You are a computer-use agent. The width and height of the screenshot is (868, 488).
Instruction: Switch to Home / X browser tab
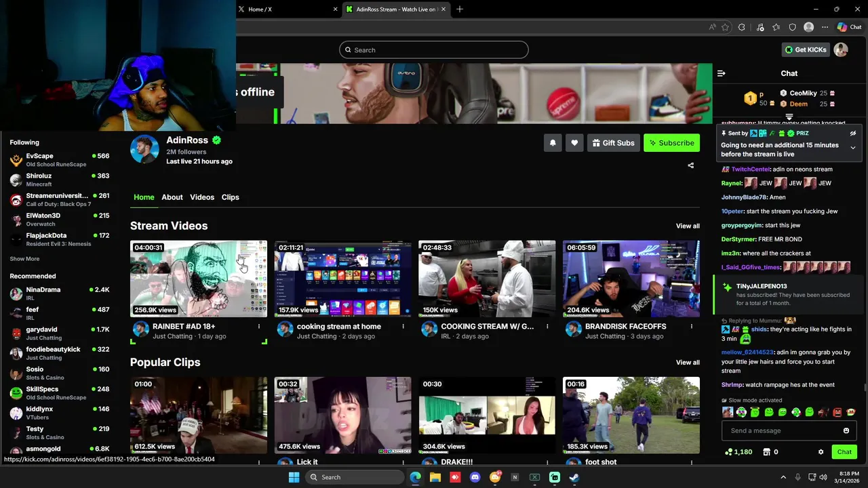[288, 9]
